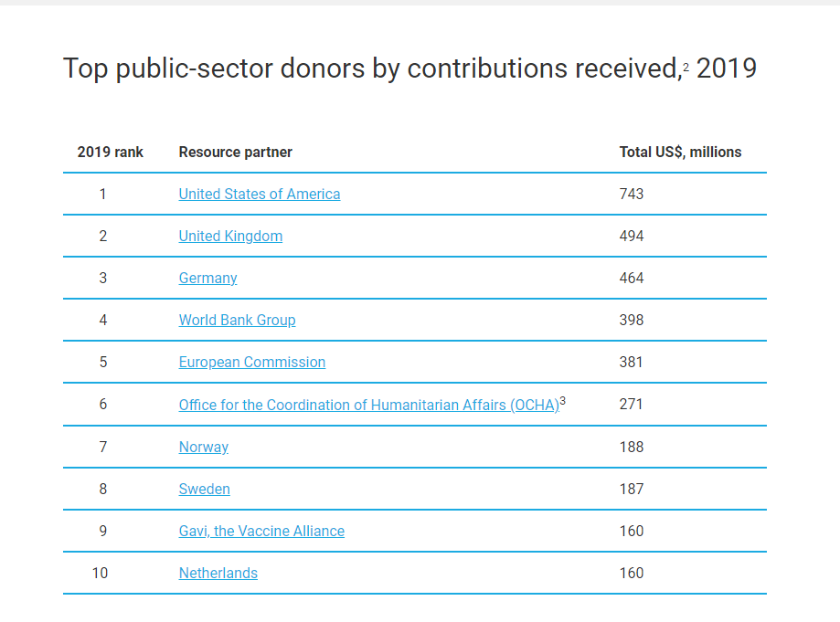Click the 743 total for United States
This screenshot has width=840, height=622.
coord(631,194)
